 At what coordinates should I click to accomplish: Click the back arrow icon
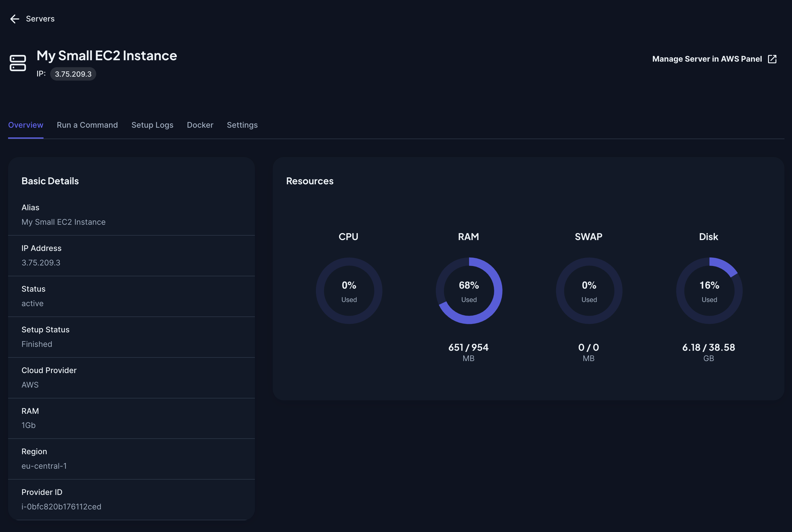pyautogui.click(x=15, y=19)
